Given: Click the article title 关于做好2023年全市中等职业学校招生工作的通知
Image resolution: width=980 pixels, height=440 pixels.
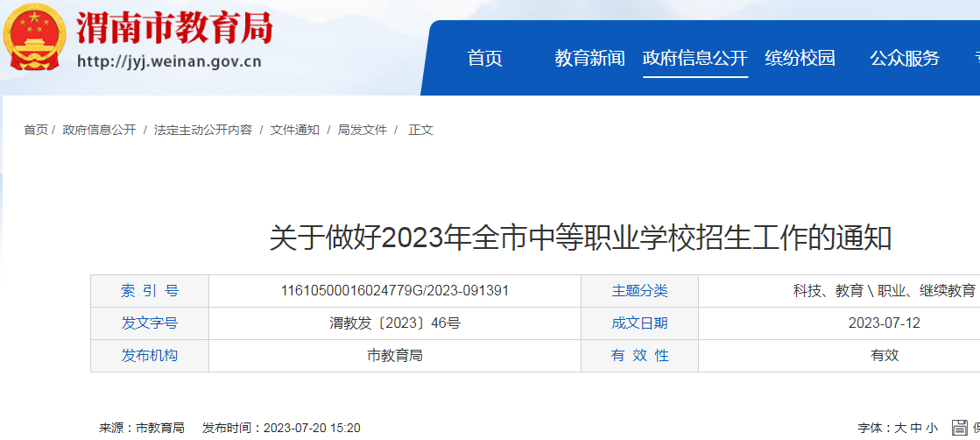Looking at the screenshot, I should (580, 238).
